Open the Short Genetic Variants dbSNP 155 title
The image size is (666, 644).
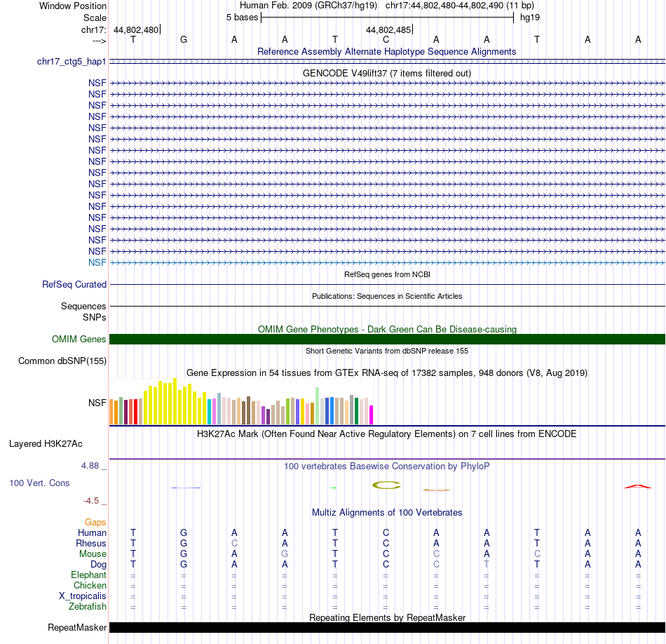pyautogui.click(x=387, y=351)
